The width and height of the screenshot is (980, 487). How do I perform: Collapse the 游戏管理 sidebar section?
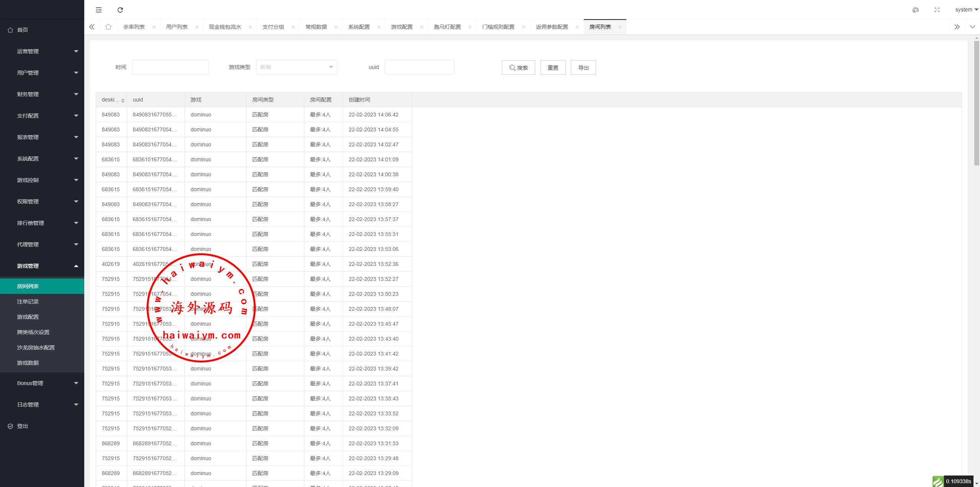[42, 266]
